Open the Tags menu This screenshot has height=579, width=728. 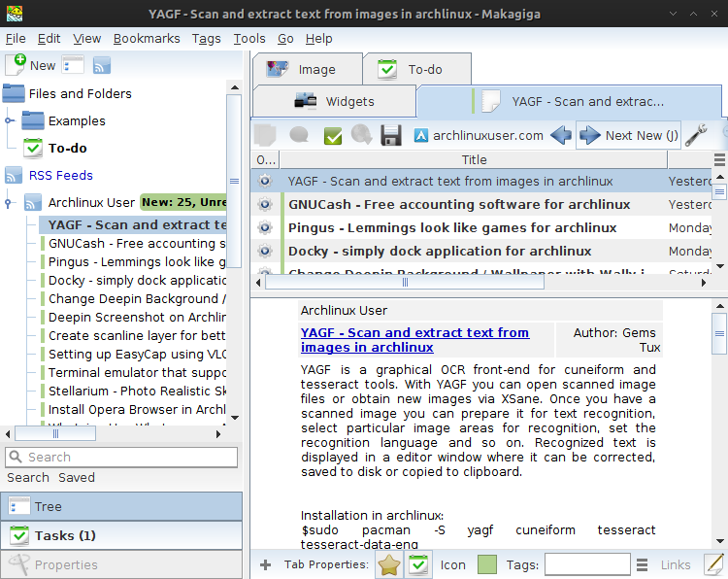(x=206, y=39)
